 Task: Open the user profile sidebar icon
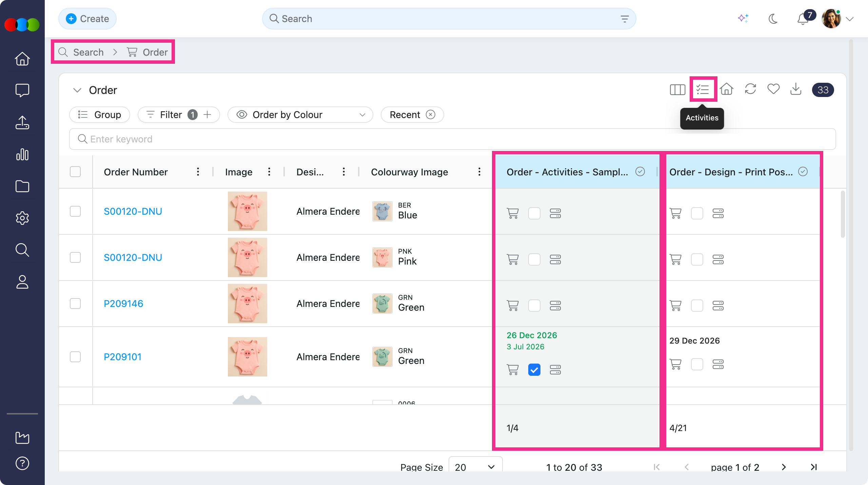point(22,282)
